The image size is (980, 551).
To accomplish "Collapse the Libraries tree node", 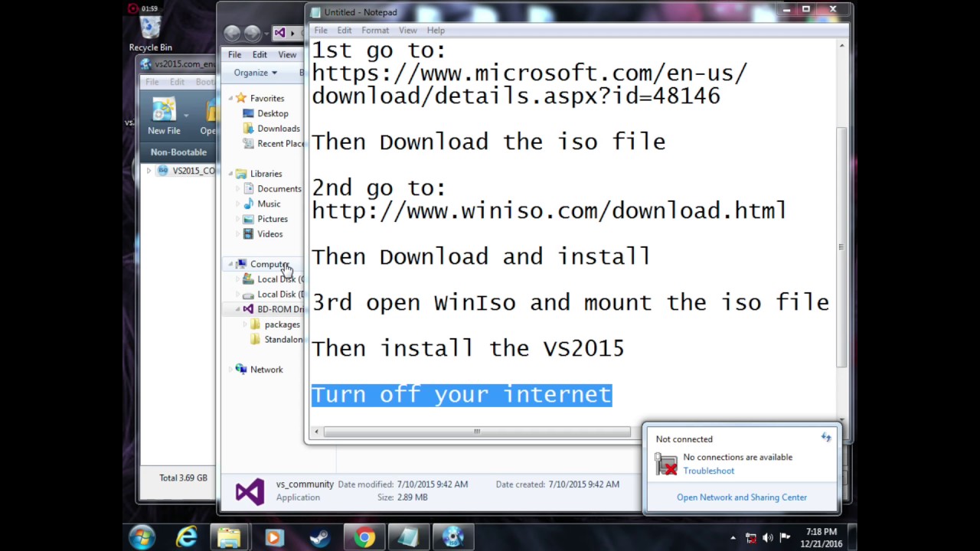I will tap(230, 174).
